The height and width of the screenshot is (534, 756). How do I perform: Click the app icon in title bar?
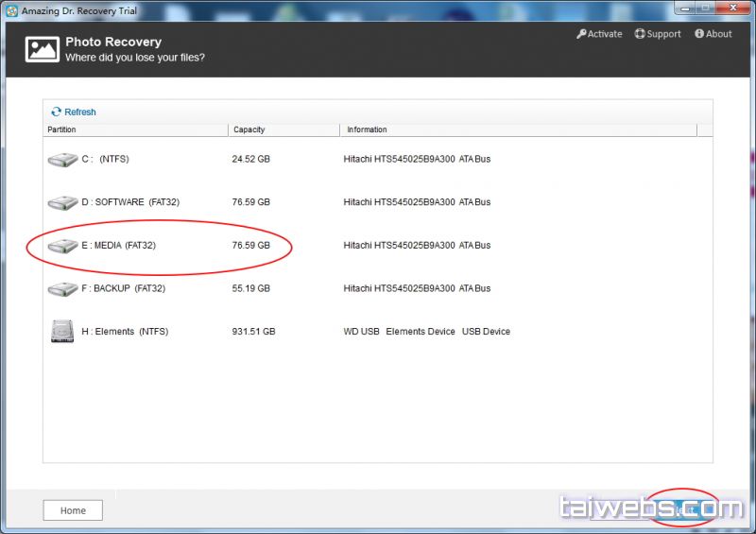11,9
